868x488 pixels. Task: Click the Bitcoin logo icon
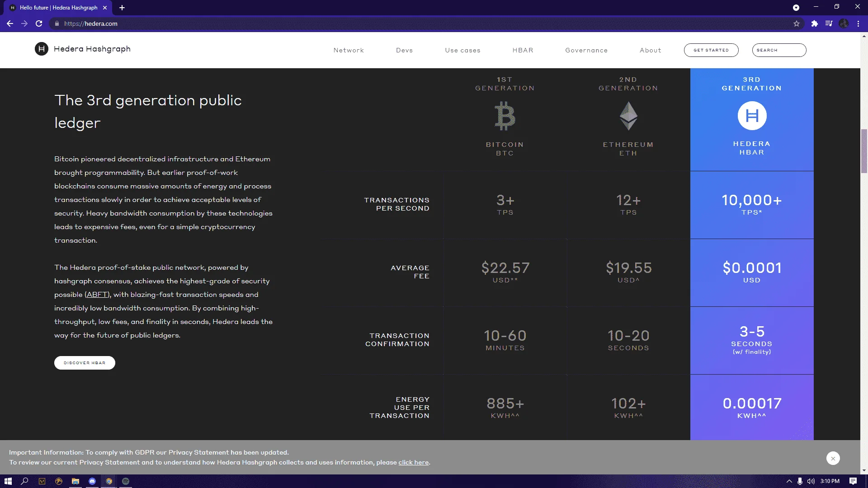coord(505,116)
